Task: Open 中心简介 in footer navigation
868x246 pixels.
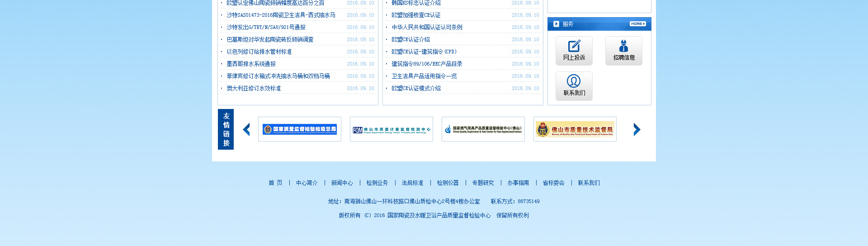Action: (307, 183)
